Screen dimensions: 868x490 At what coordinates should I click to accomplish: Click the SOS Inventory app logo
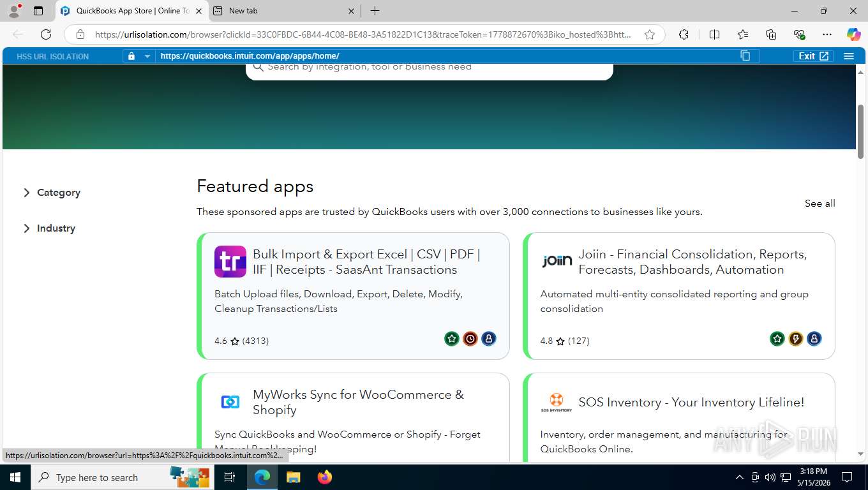557,402
